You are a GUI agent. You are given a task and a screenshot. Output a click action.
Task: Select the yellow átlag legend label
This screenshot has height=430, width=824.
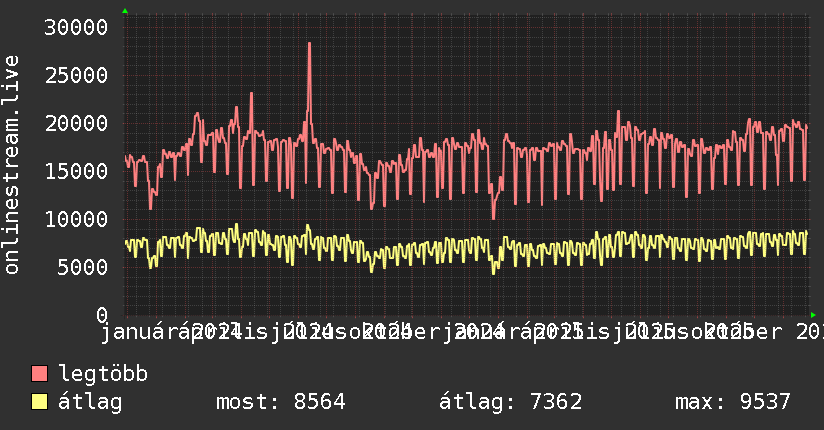point(90,402)
